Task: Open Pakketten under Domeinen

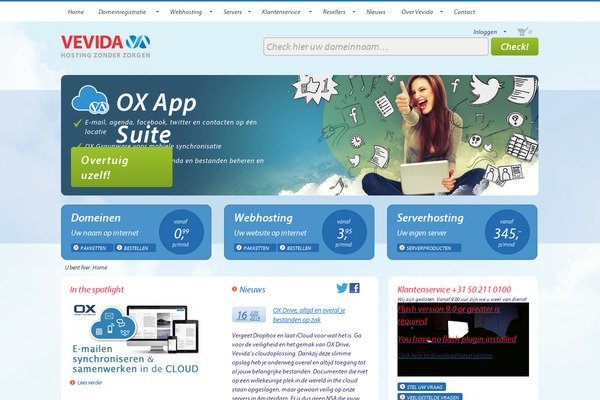Action: 92,248
